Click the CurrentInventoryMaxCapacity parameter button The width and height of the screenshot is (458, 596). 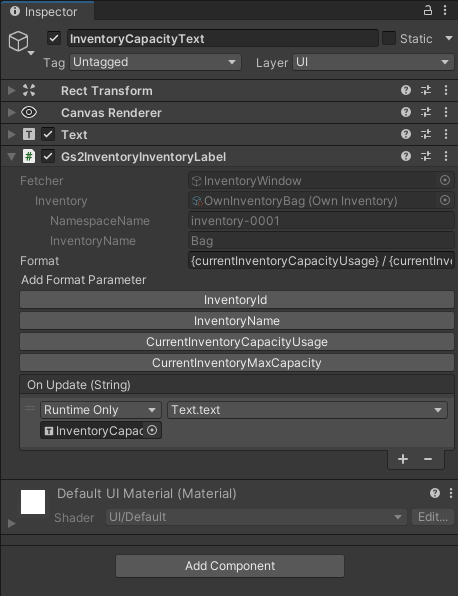(237, 363)
